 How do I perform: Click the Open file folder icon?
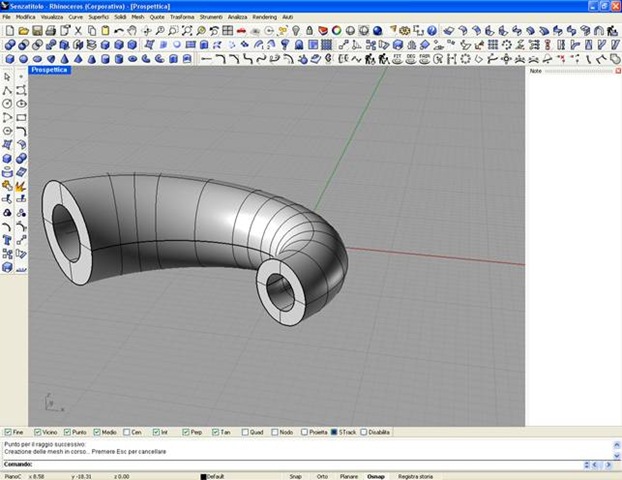(22, 31)
